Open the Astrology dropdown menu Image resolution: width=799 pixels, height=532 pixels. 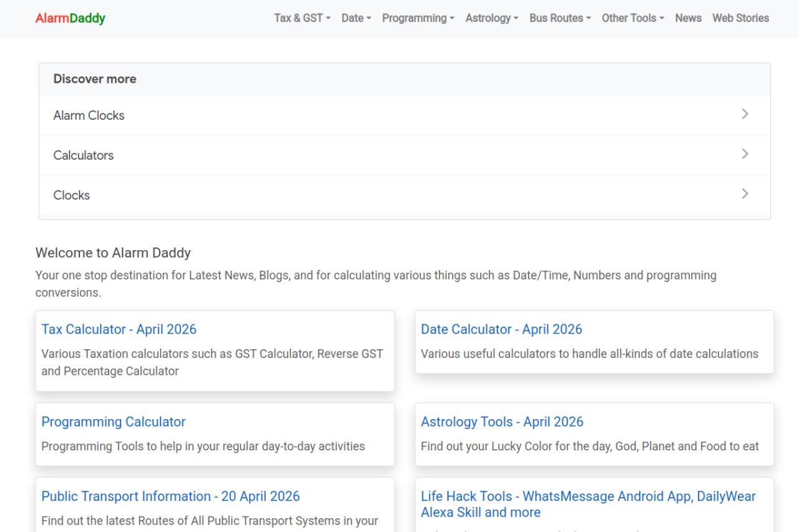491,18
